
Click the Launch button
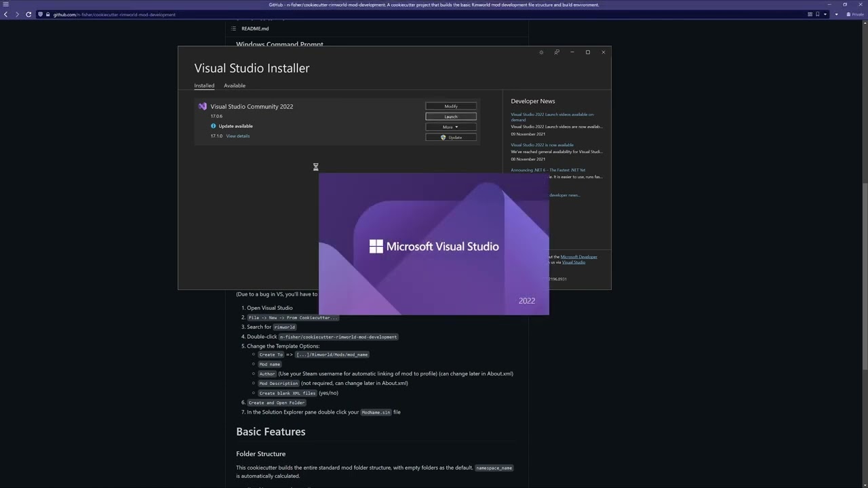[x=451, y=117]
